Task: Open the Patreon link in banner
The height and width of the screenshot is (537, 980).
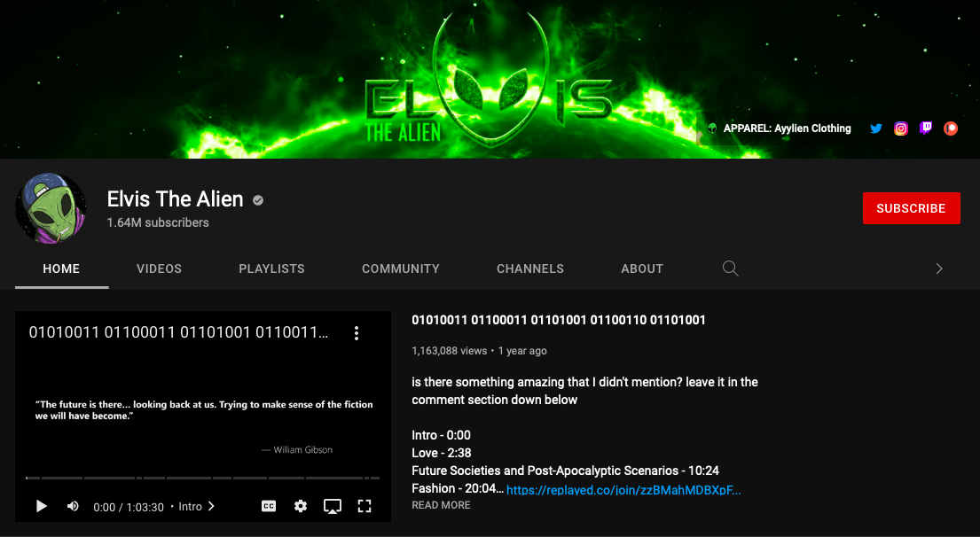Action: click(951, 128)
